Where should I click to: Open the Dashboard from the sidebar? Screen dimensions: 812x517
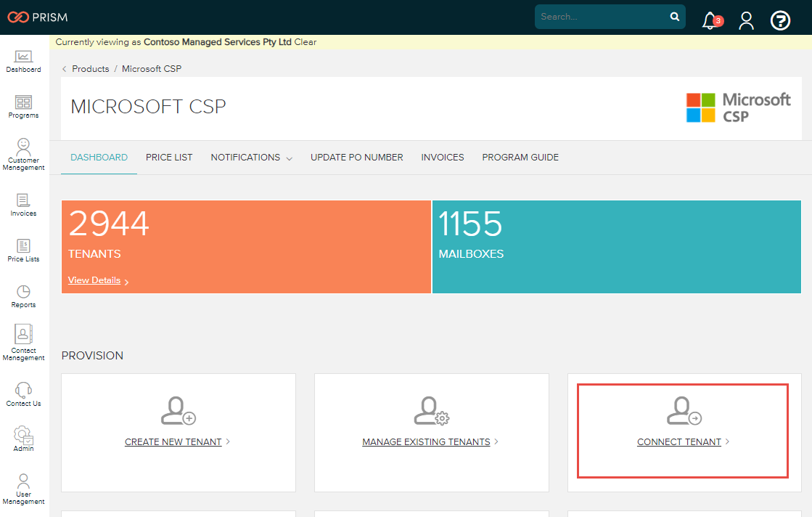tap(23, 61)
